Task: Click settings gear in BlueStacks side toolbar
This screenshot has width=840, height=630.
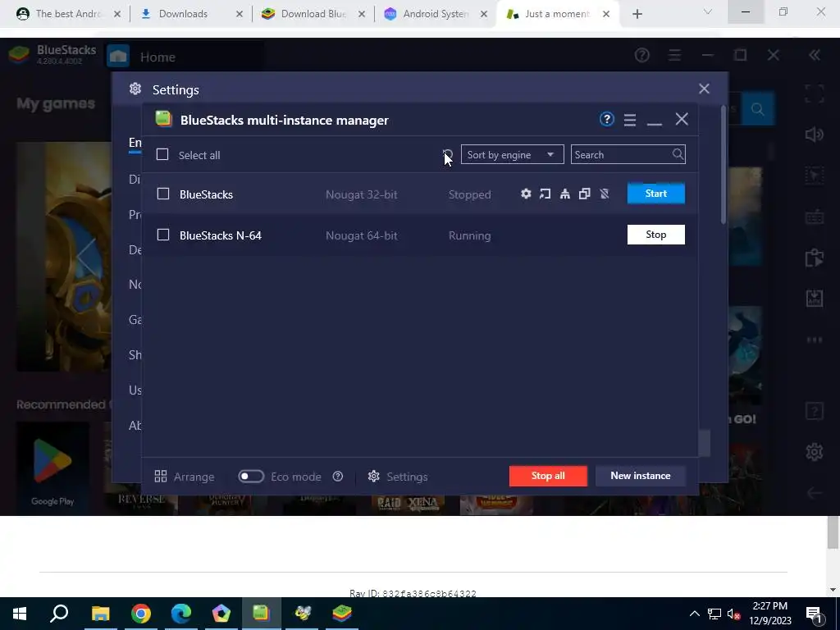Action: 815,452
